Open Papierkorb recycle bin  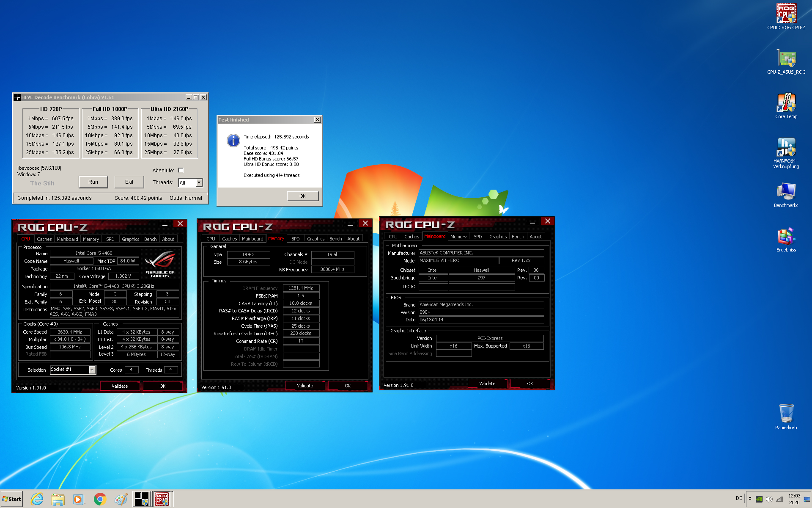pos(786,416)
